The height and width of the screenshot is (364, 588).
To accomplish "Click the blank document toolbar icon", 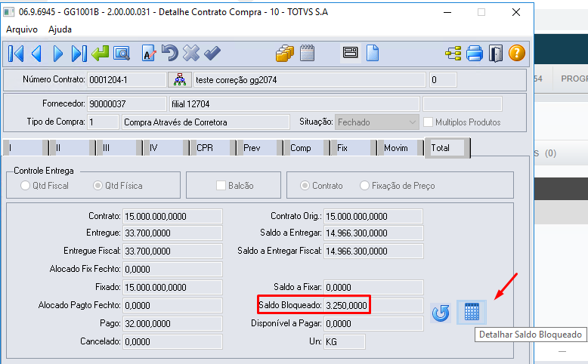I will click(373, 53).
